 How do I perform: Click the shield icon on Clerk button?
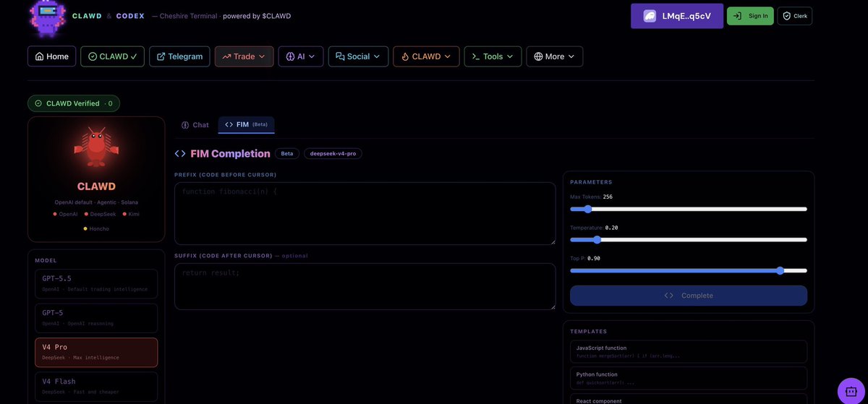[x=787, y=16]
